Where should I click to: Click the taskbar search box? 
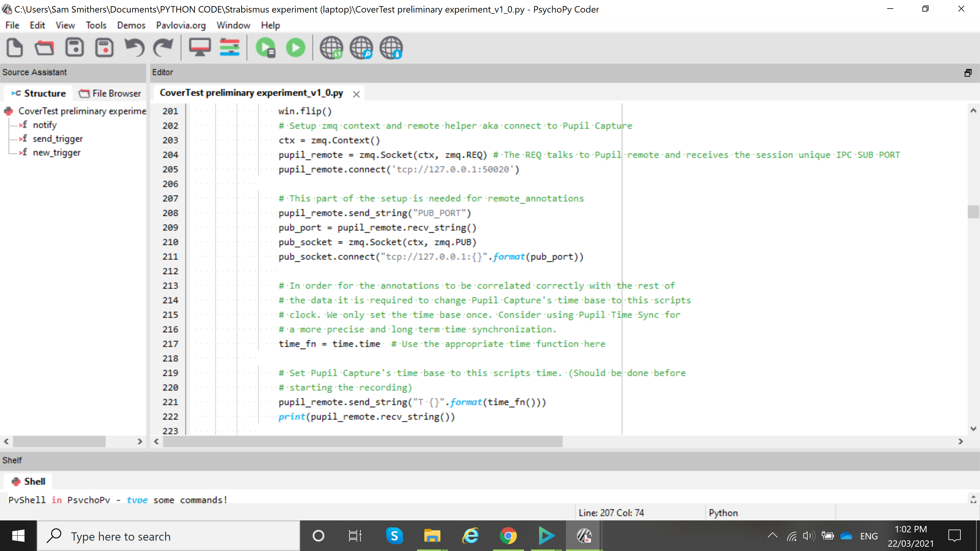coord(168,536)
